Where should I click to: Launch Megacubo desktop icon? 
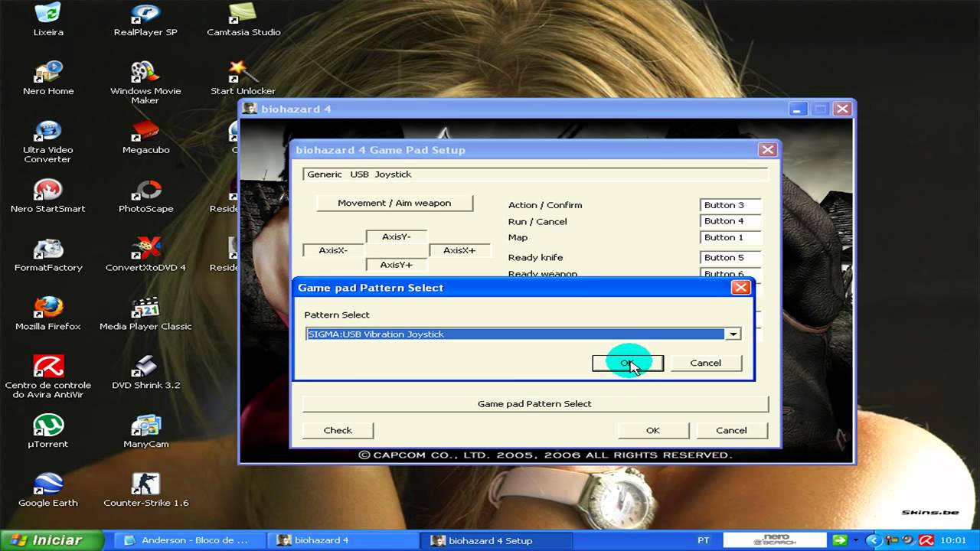pyautogui.click(x=145, y=138)
